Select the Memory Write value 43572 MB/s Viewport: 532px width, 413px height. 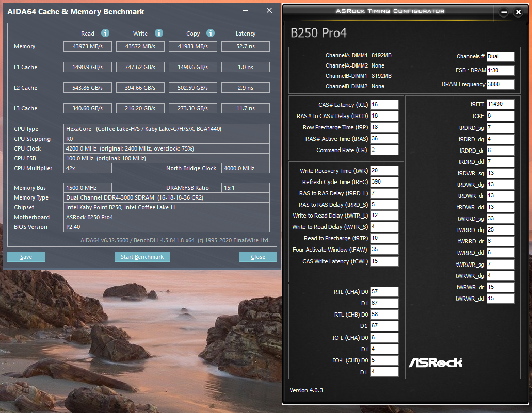coord(140,46)
